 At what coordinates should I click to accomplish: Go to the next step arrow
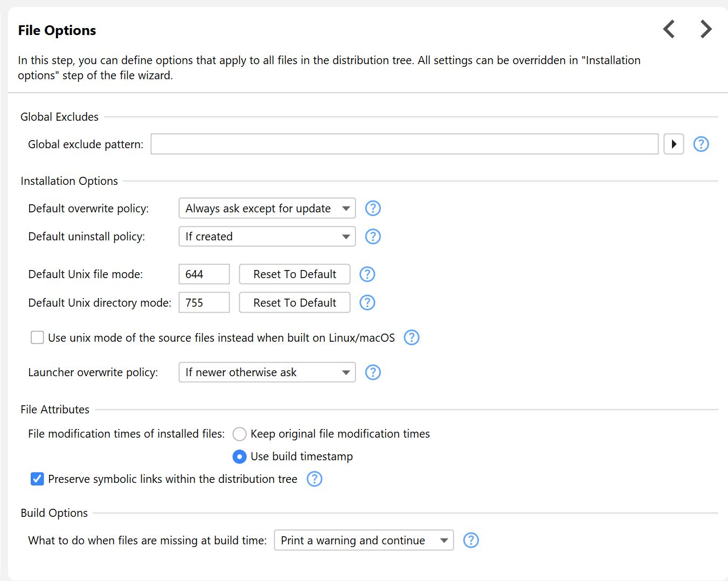(x=706, y=29)
